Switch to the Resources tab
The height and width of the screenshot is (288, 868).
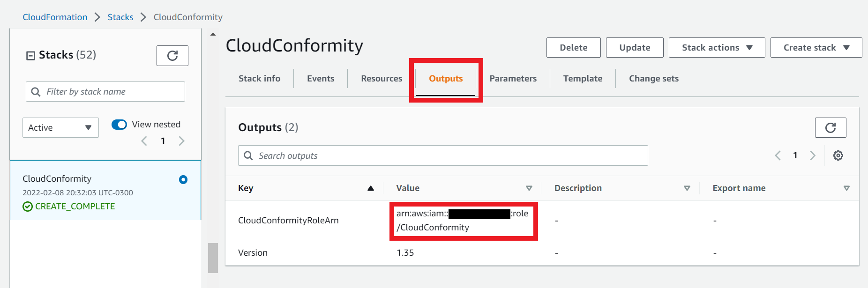point(382,79)
